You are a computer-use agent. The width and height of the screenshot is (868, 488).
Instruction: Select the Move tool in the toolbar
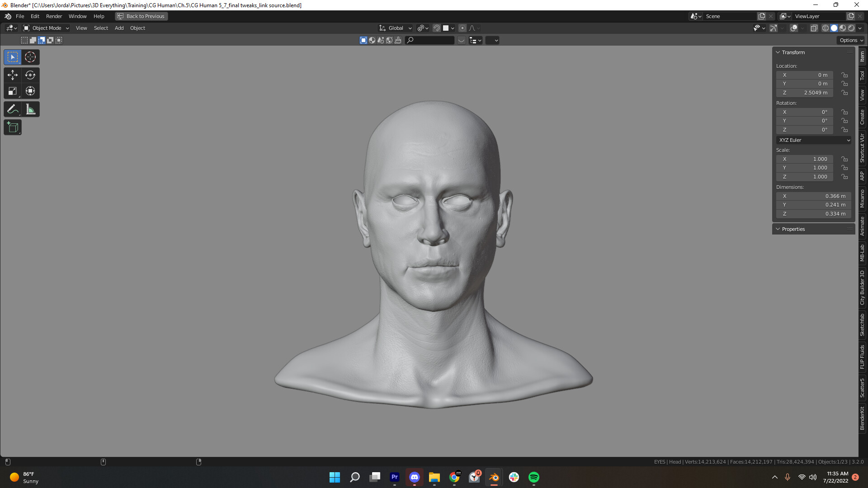pyautogui.click(x=12, y=75)
